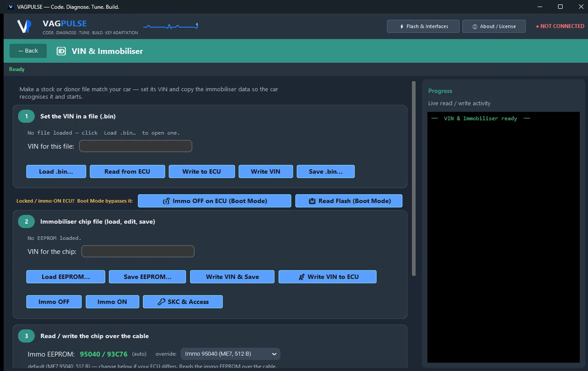The image size is (588, 371).
Task: Click the ID badge icon beside VIN & Immobiliser
Action: 61,51
